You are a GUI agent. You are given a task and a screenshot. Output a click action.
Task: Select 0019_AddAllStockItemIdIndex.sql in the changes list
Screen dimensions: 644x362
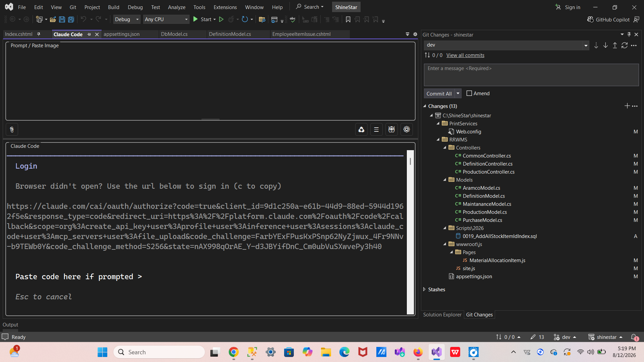coord(499,236)
